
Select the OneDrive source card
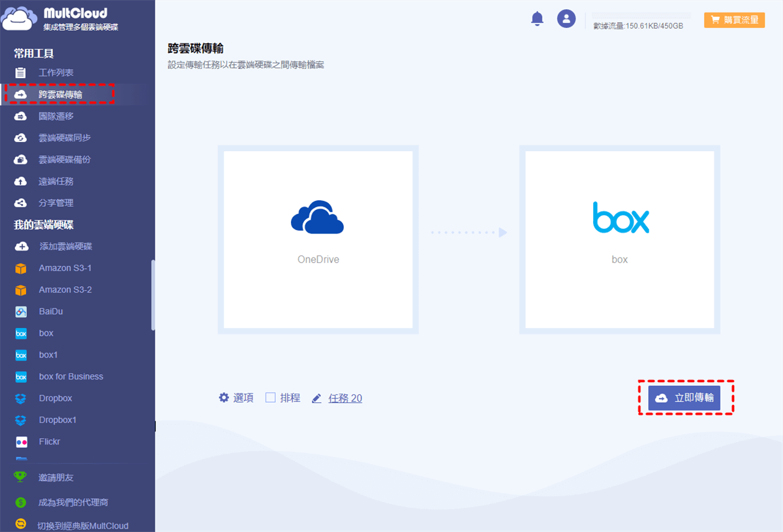(x=318, y=240)
